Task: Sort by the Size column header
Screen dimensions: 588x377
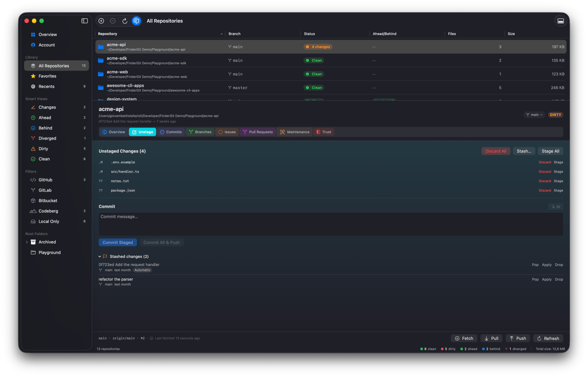Action: tap(536, 34)
